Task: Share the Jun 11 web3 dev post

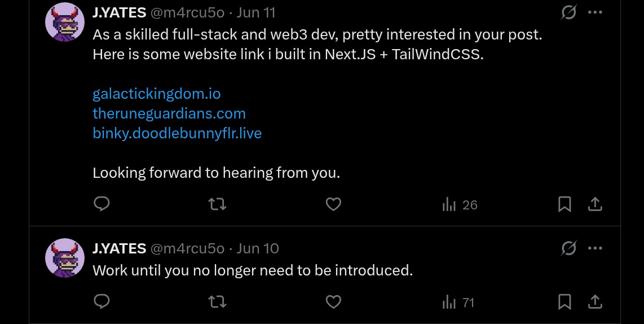Action: click(595, 204)
